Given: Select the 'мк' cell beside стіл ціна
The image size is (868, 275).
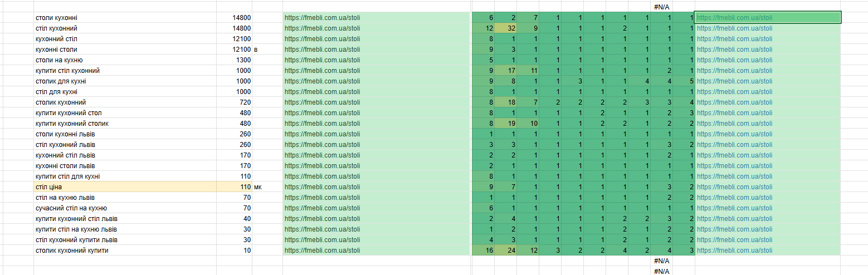Looking at the screenshot, I should pos(267,187).
